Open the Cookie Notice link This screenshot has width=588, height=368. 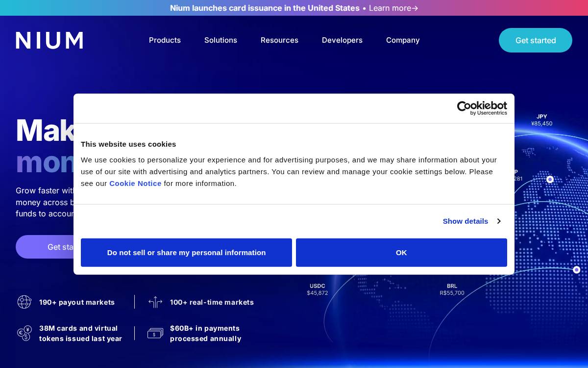[135, 184]
